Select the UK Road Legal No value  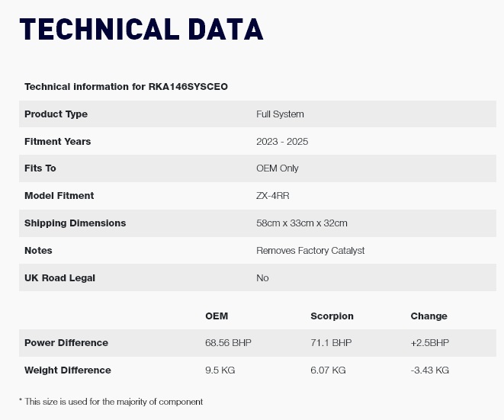click(262, 278)
